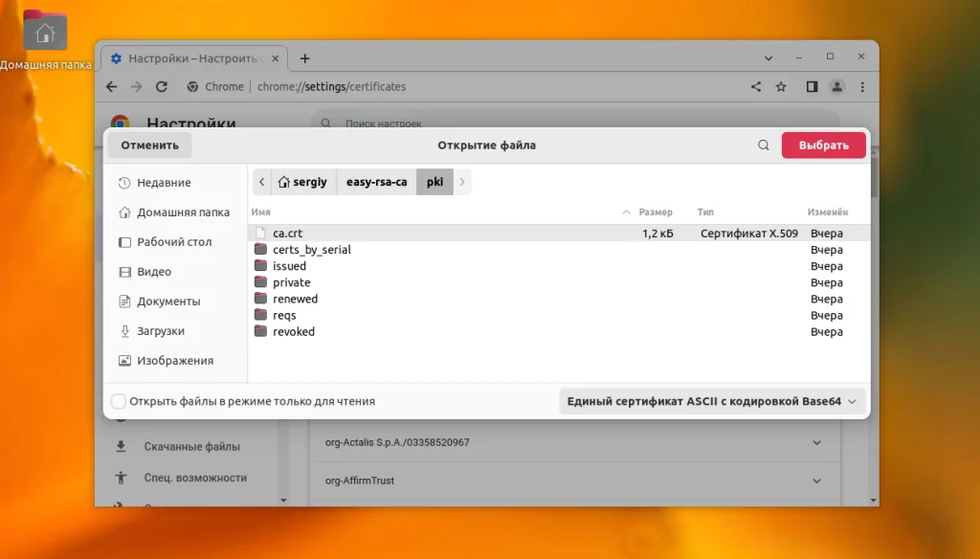The image size is (980, 559).
Task: Open a new browser tab
Action: coord(304,57)
